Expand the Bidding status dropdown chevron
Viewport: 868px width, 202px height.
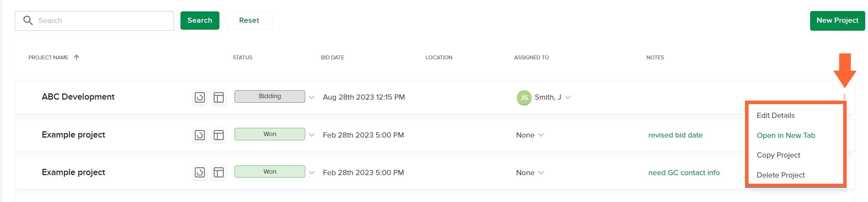click(x=312, y=98)
